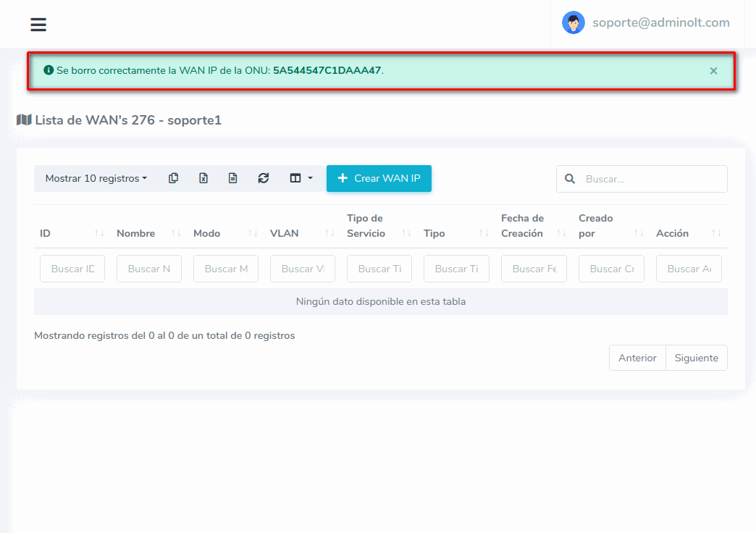Go to Siguiente page

[x=696, y=358]
